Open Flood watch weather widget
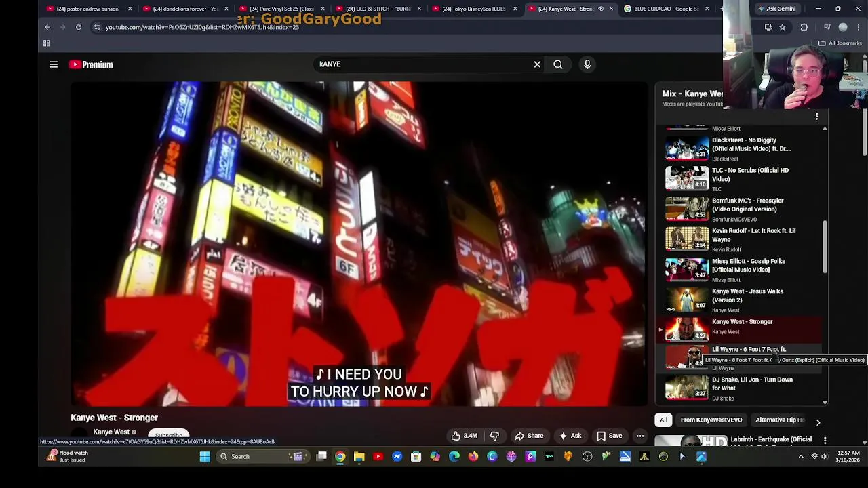This screenshot has width=868, height=488. click(x=66, y=456)
